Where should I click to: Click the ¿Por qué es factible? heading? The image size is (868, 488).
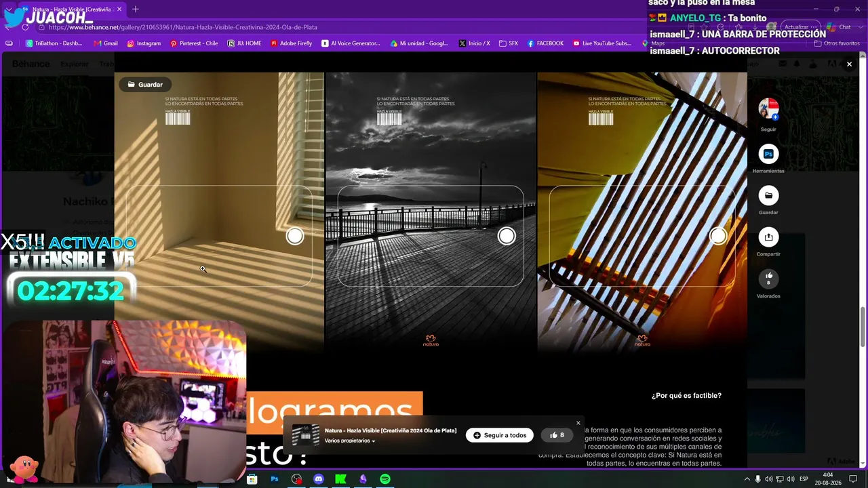(x=686, y=396)
